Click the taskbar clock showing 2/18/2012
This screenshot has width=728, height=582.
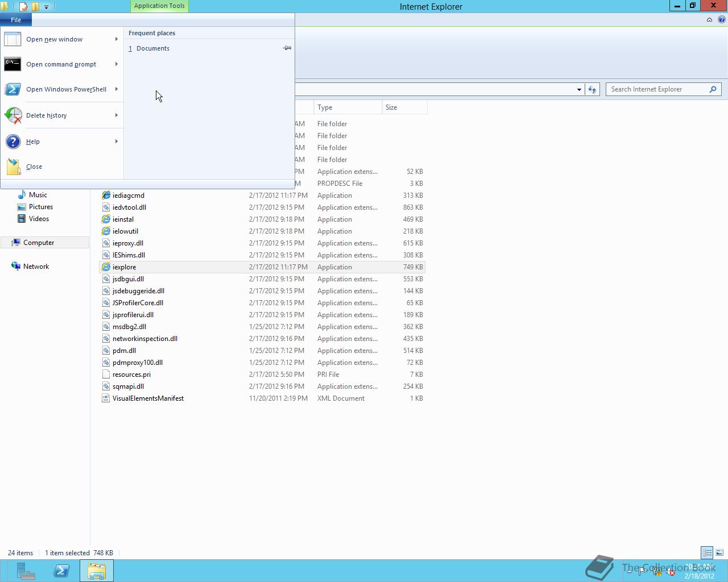click(x=699, y=571)
